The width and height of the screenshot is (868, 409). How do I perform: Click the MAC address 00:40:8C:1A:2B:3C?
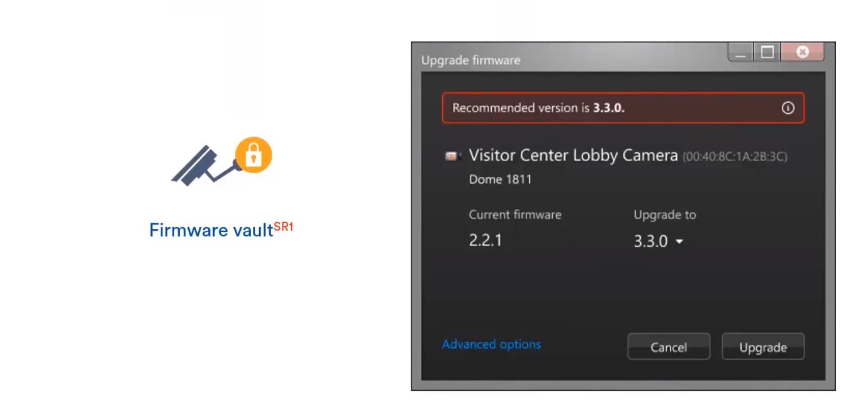[x=735, y=157]
